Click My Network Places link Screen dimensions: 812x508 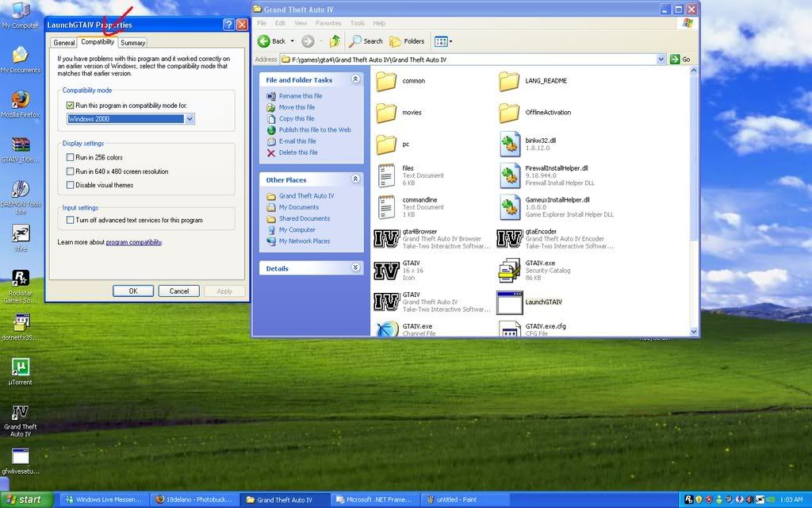[304, 241]
